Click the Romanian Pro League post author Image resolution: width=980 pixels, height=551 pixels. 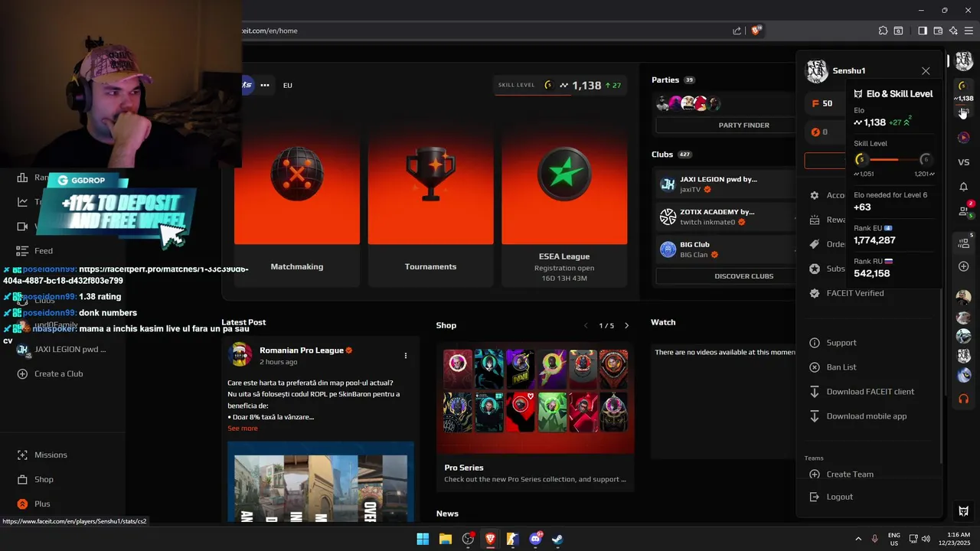click(302, 350)
